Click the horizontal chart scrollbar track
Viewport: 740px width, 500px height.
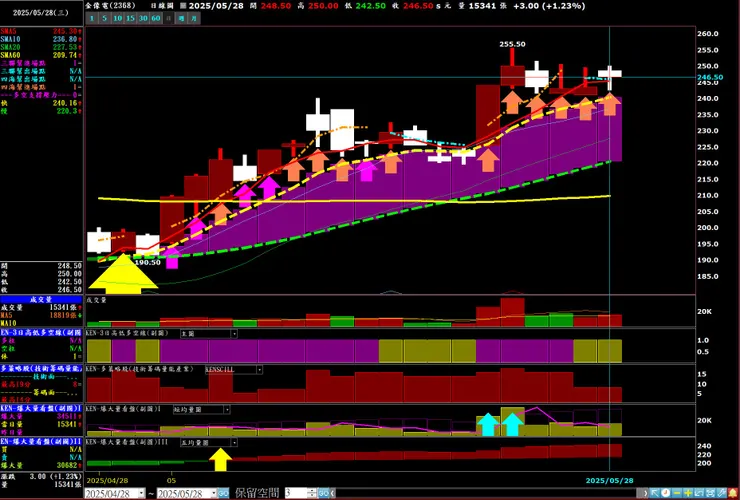coord(488,493)
